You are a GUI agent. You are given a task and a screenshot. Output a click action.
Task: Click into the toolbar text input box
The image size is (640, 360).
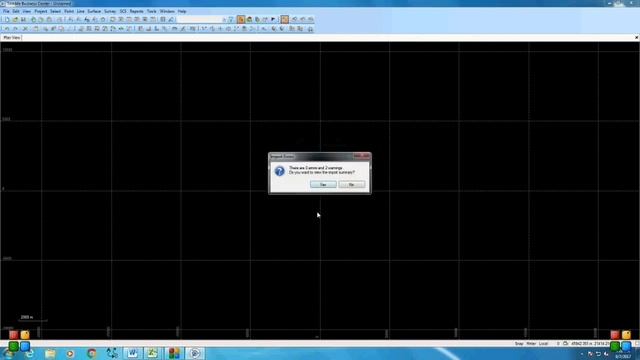[200, 19]
